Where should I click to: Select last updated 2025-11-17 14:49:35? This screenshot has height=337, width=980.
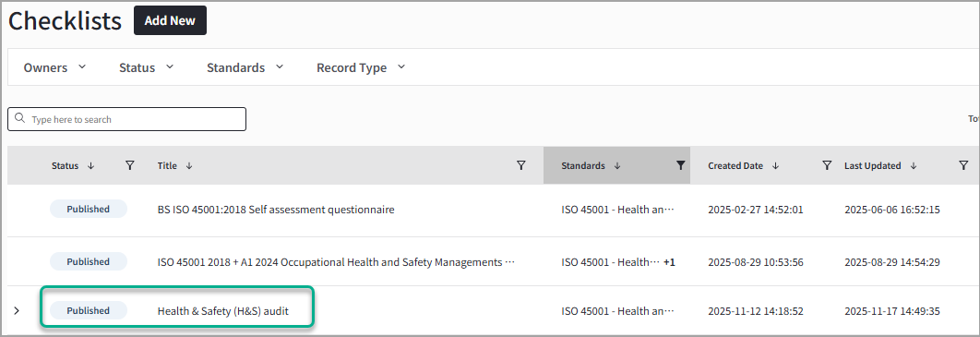click(x=892, y=311)
